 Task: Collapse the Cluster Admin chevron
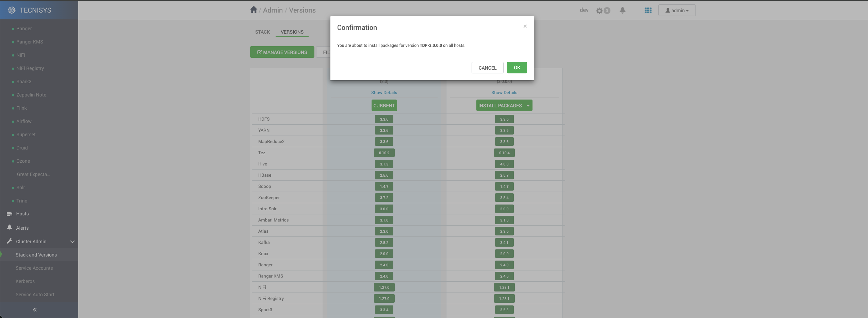click(72, 242)
